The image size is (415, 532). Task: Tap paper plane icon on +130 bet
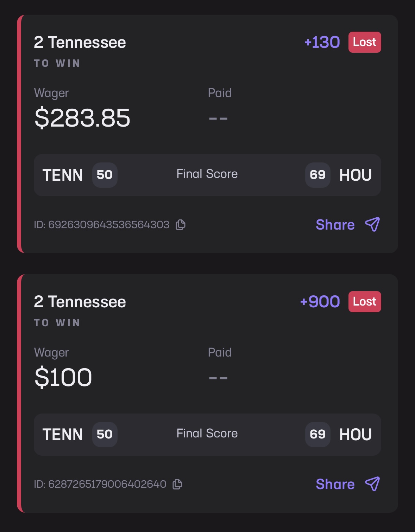tap(372, 224)
